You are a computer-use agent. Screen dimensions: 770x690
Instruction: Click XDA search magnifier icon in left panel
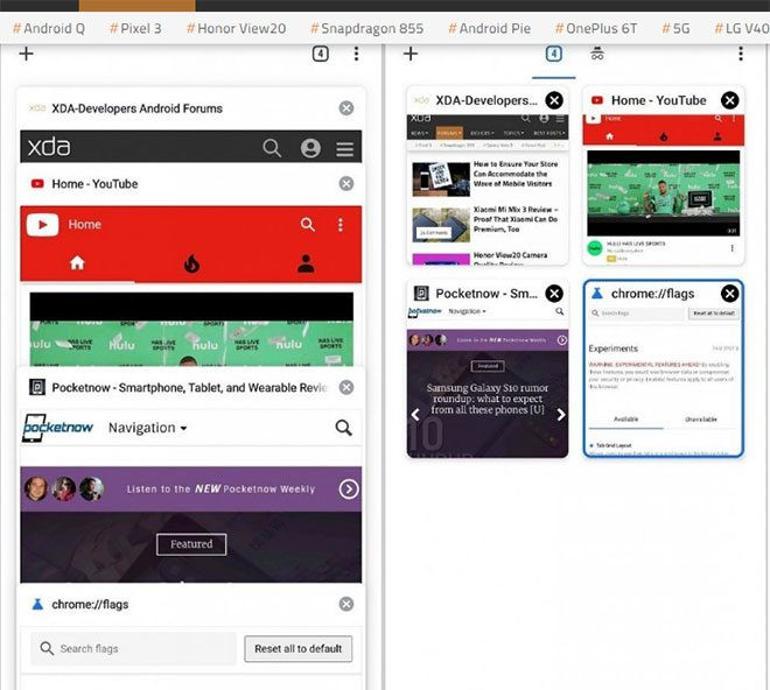272,148
